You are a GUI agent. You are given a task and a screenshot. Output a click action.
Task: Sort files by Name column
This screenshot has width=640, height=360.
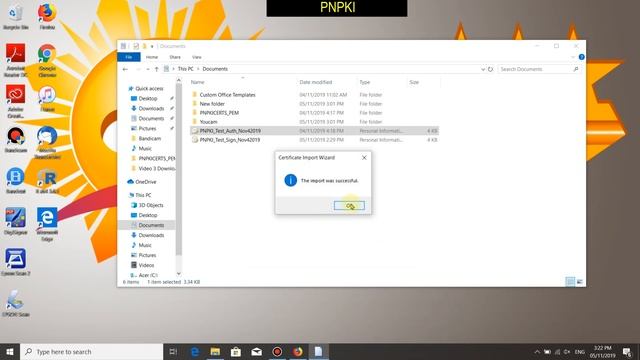point(197,82)
